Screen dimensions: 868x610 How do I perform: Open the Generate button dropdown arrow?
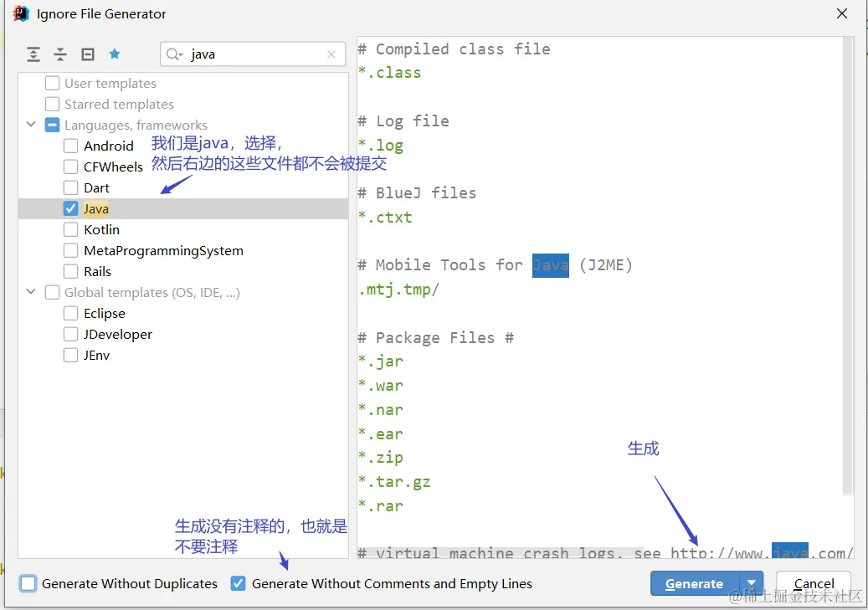(x=751, y=583)
